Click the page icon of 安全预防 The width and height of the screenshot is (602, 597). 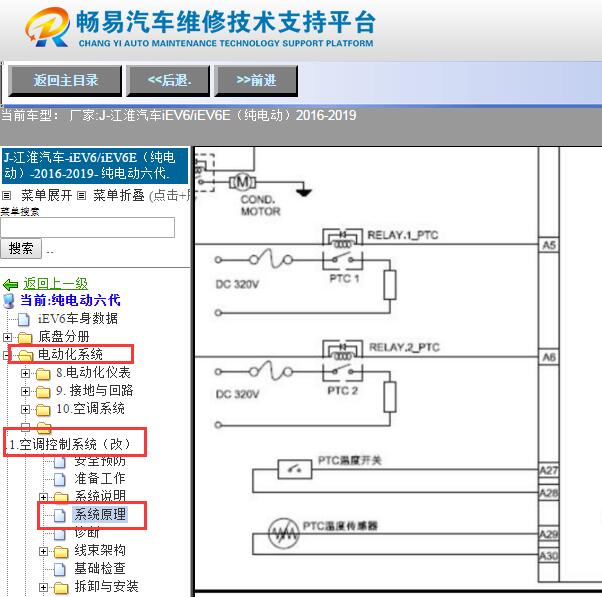tap(60, 462)
